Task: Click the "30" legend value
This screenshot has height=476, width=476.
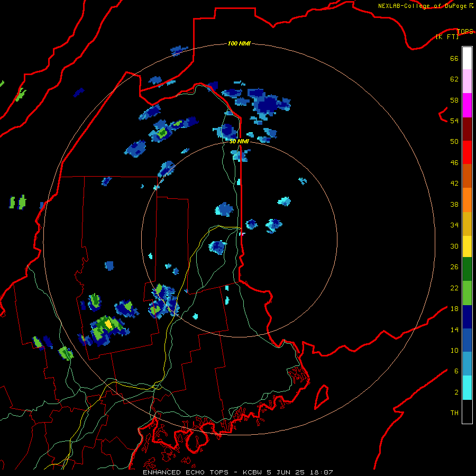Action: click(x=454, y=246)
